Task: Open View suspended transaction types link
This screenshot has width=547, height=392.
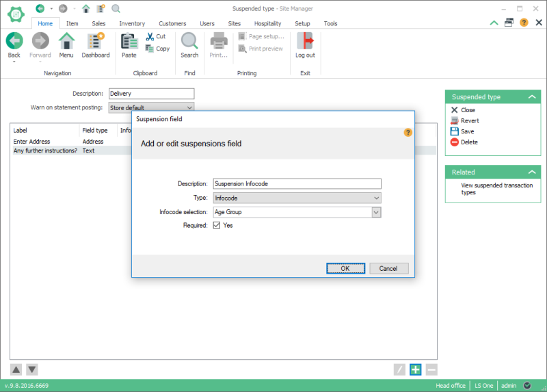Action: 497,189
